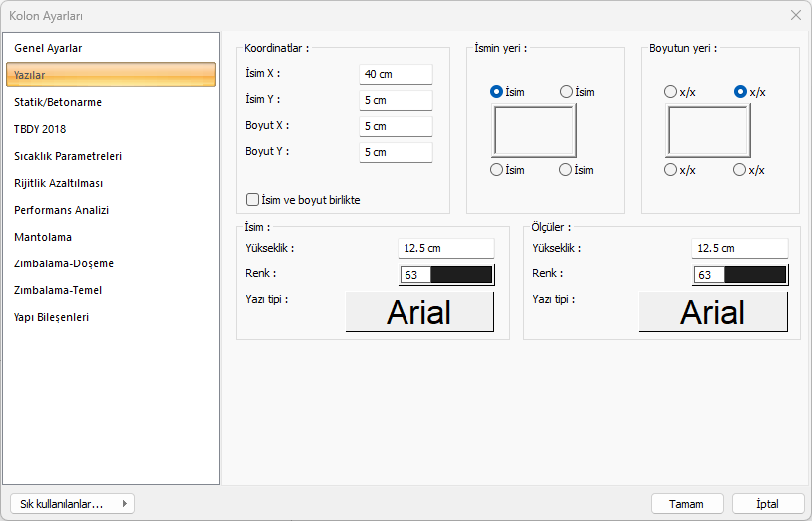The height and width of the screenshot is (521, 812).
Task: Open the Genel Ayarlar section
Action: coord(48,48)
